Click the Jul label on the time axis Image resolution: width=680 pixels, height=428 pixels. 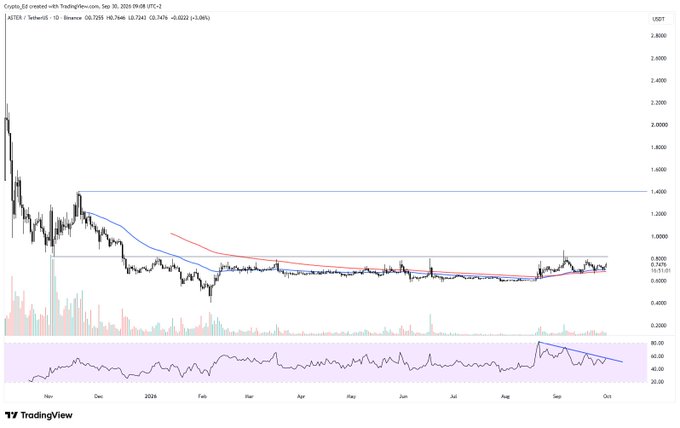[x=454, y=396]
